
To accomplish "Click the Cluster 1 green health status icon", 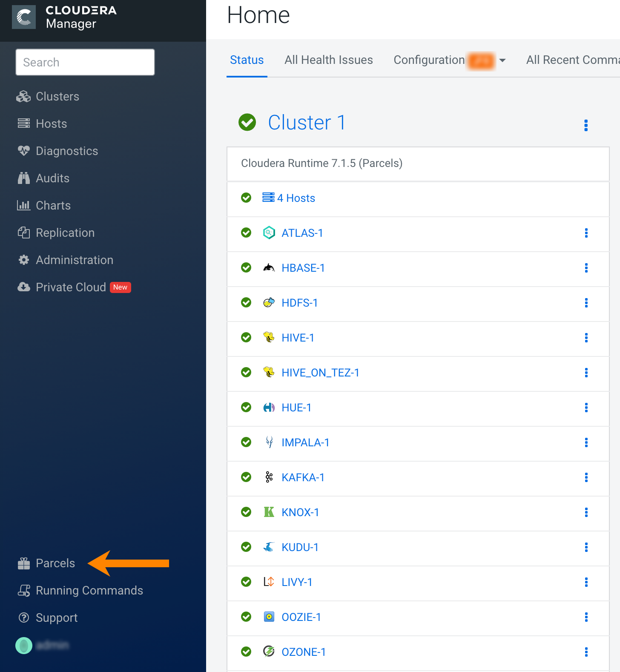I will tap(247, 122).
